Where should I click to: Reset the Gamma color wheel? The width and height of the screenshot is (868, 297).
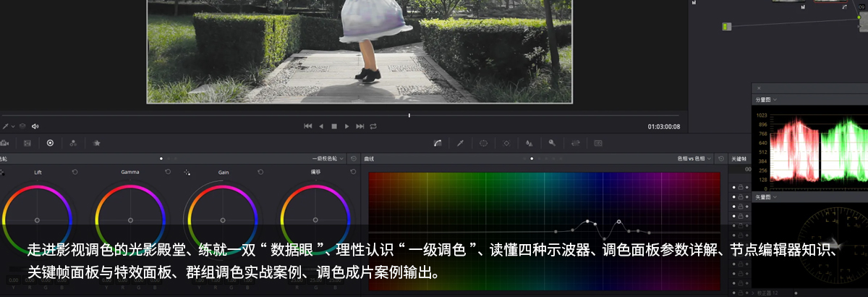(x=168, y=172)
